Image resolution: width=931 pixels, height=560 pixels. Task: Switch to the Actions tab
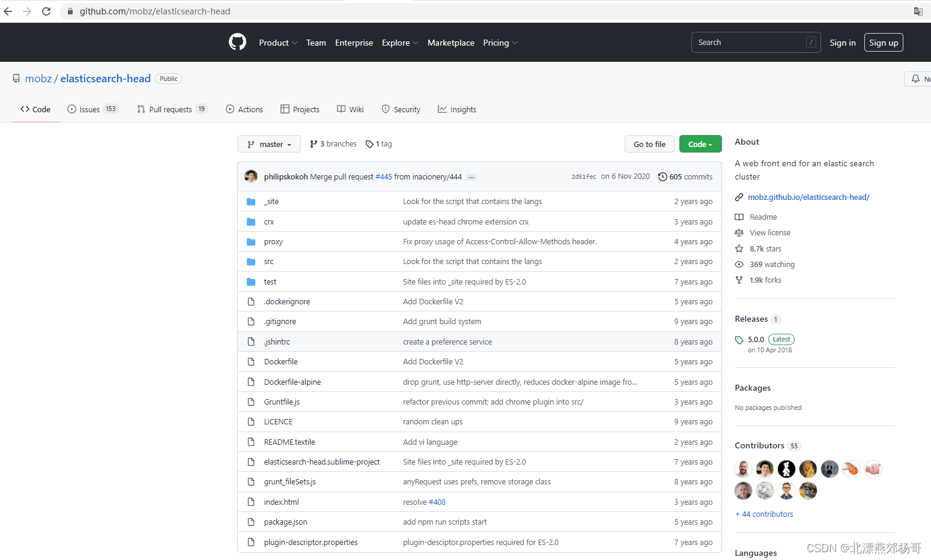pyautogui.click(x=244, y=109)
